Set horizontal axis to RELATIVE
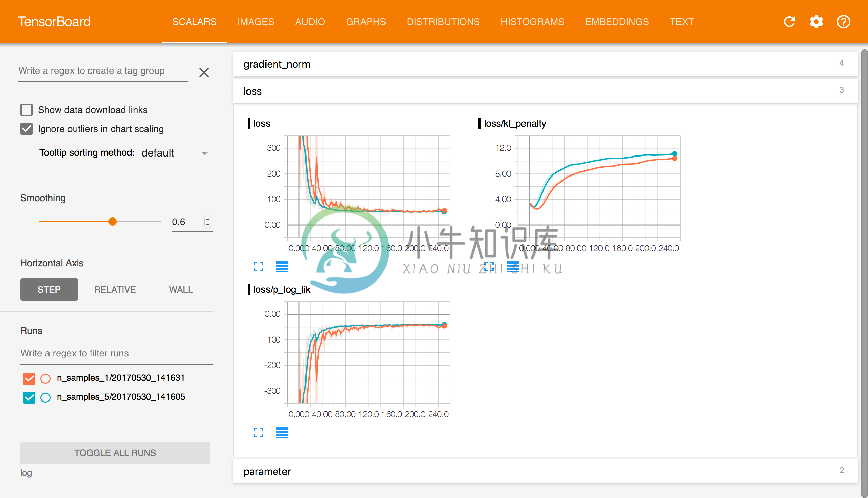This screenshot has height=498, width=868. [115, 289]
